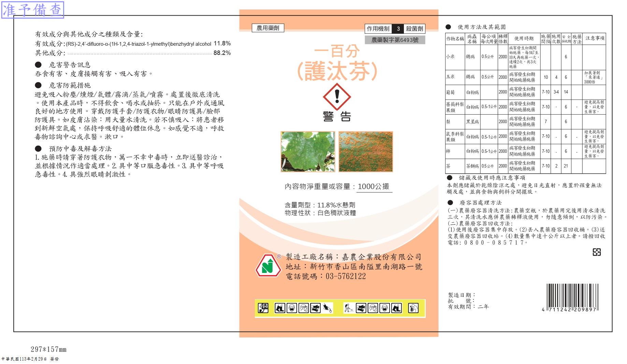Select the powdery mildew leaf photo
Viewport: 627px width, 364px height.
point(308,151)
